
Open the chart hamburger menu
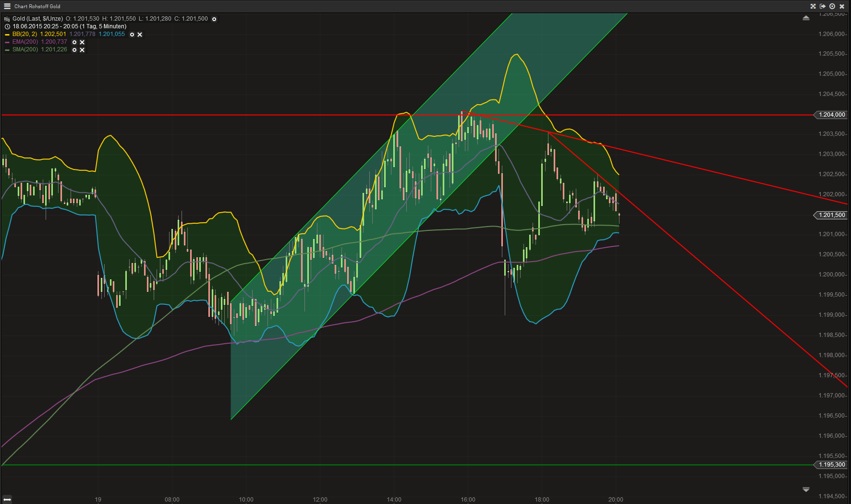pyautogui.click(x=7, y=6)
